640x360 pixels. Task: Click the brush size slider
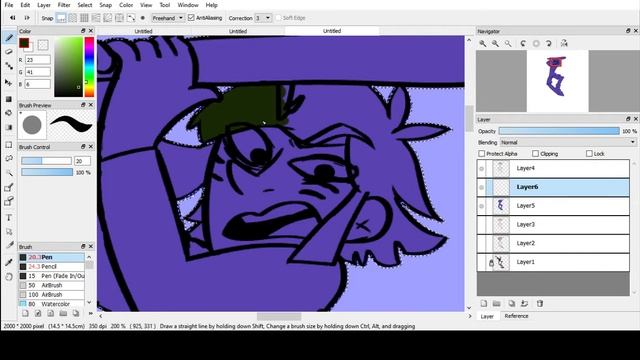47,161
